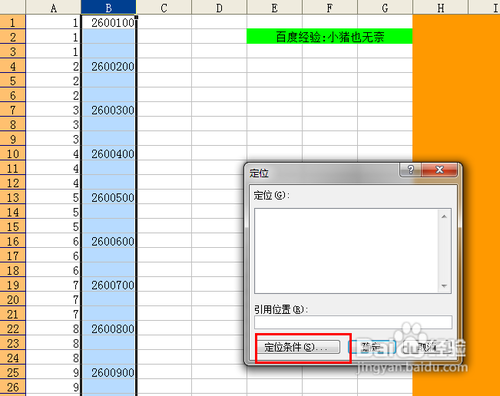Click the list scrollbar up arrow
The width and height of the screenshot is (500, 396).
point(444,217)
